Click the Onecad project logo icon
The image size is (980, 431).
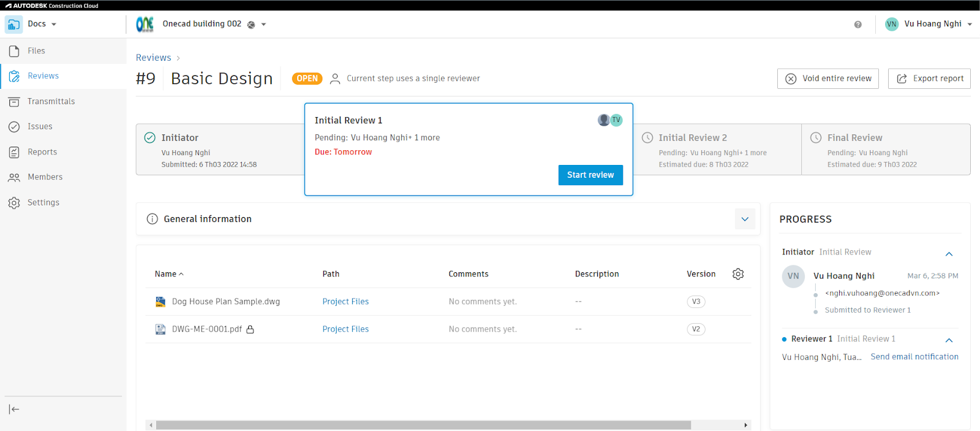[x=145, y=25]
